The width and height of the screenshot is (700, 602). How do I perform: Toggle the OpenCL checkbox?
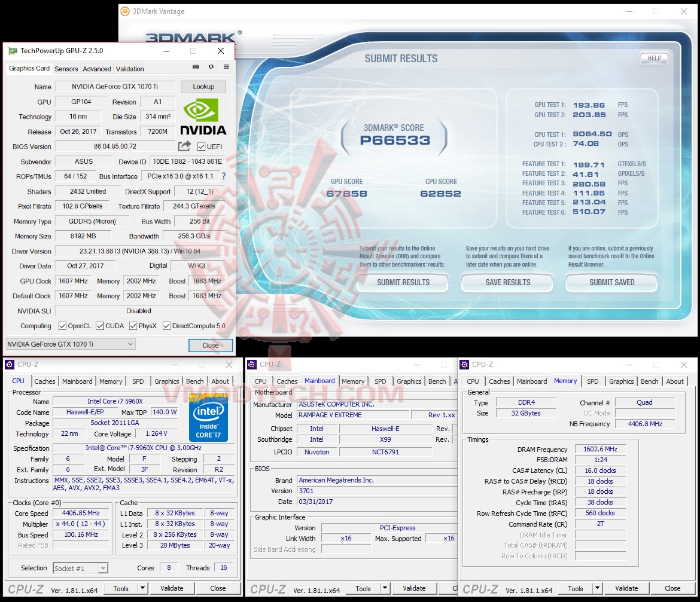[62, 326]
